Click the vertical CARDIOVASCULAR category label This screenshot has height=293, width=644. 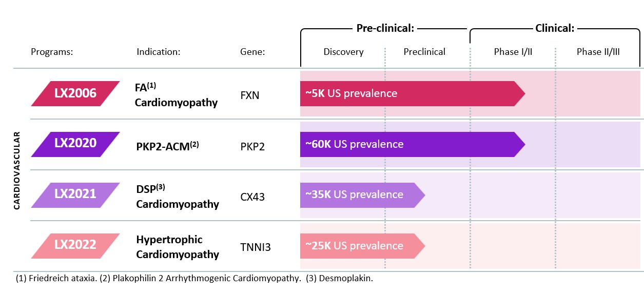pyautogui.click(x=16, y=170)
